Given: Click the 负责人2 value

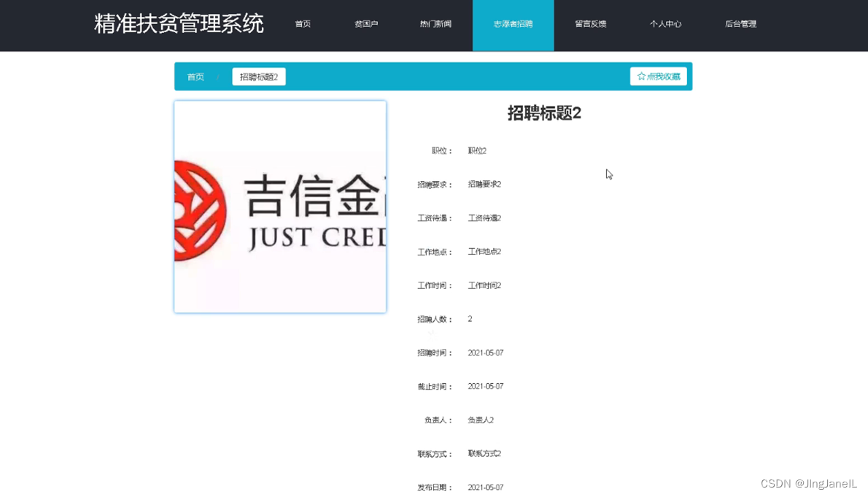Looking at the screenshot, I should point(481,420).
